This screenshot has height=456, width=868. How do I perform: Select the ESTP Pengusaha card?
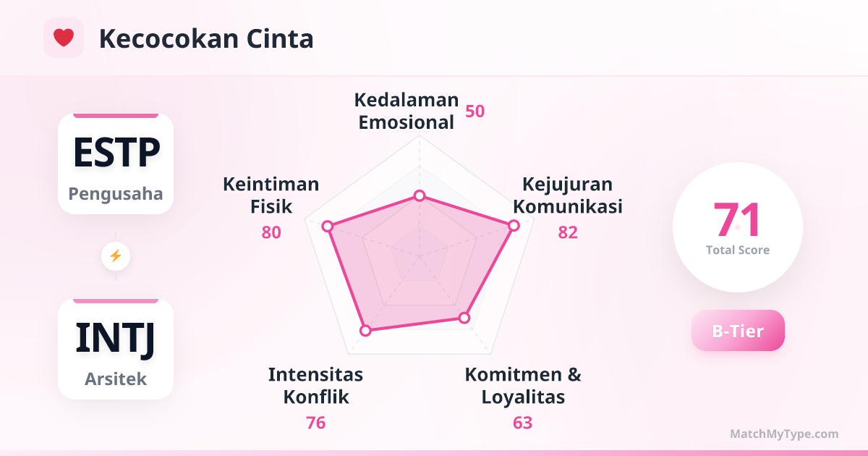click(x=116, y=164)
